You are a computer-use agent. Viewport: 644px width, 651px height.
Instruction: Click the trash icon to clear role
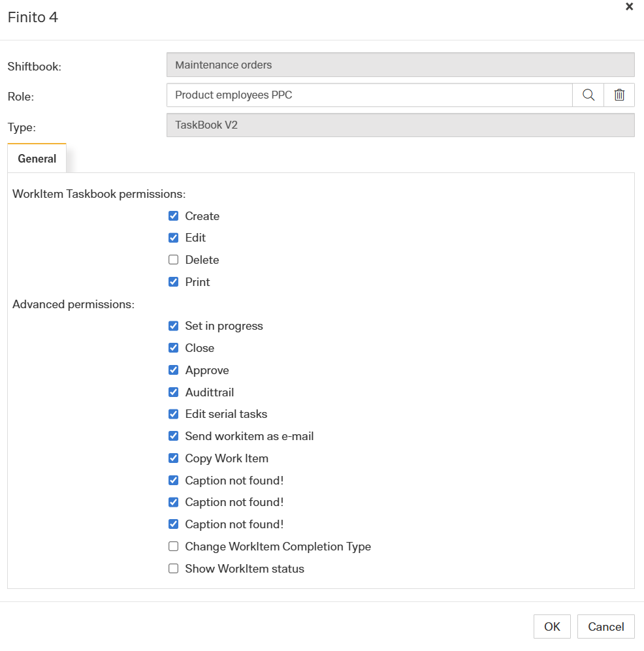(x=619, y=95)
